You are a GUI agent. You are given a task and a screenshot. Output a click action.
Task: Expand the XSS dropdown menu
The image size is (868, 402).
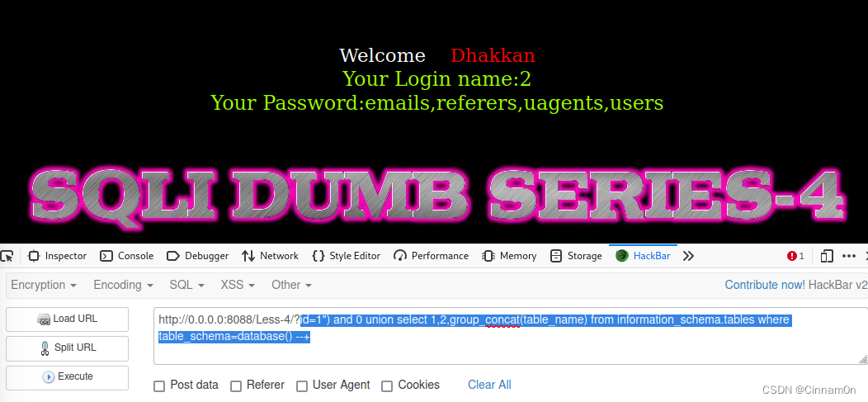tap(238, 285)
